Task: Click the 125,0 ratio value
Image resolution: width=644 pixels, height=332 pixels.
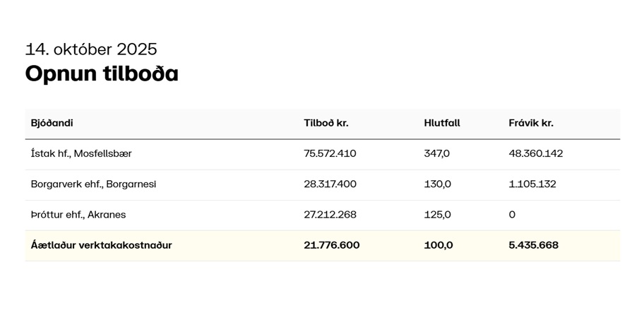Action: (x=437, y=215)
